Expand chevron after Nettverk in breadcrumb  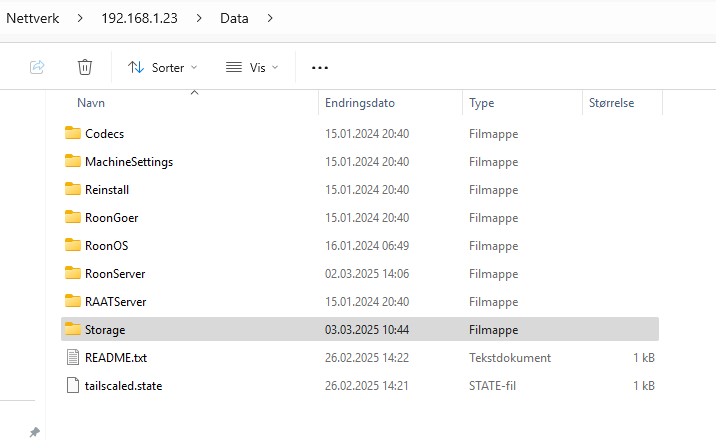point(80,18)
